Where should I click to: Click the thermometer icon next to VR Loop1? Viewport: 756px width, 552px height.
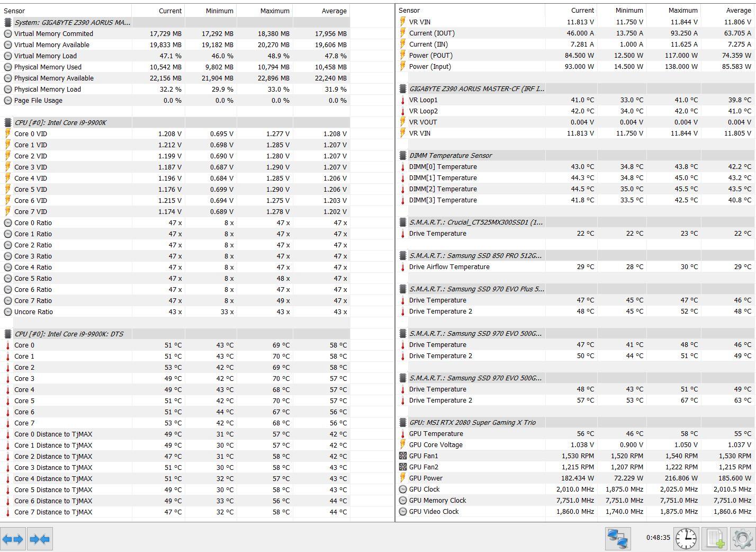(x=403, y=100)
